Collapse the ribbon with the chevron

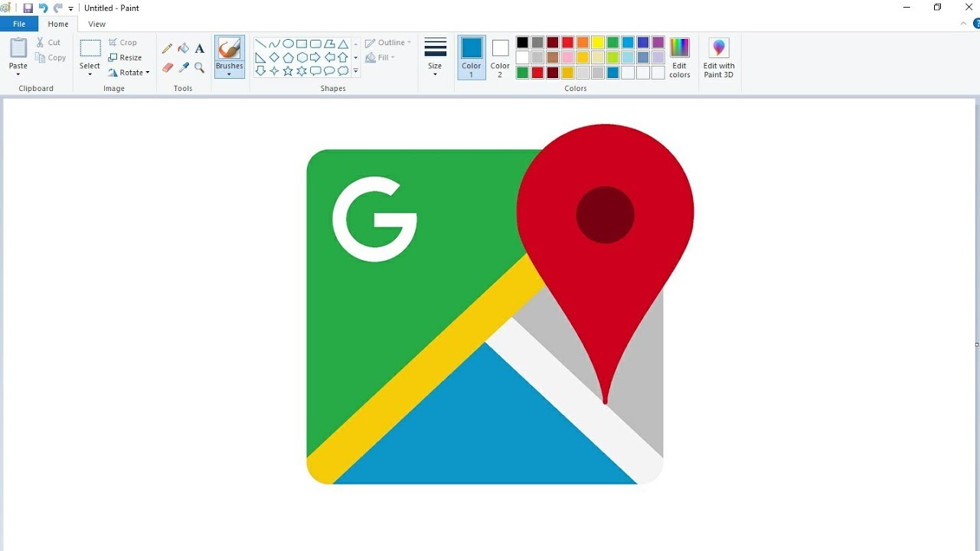point(964,24)
